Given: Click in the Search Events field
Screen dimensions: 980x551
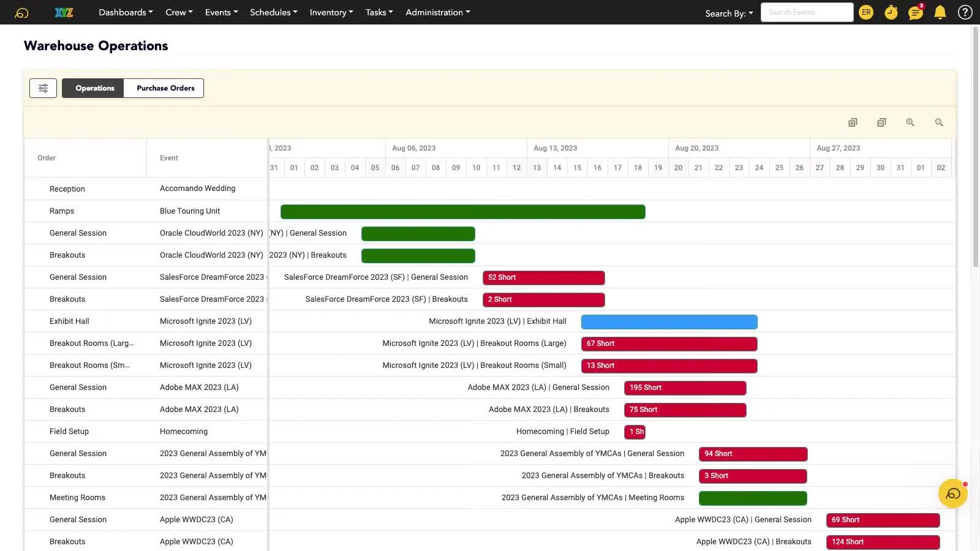Looking at the screenshot, I should pyautogui.click(x=807, y=12).
